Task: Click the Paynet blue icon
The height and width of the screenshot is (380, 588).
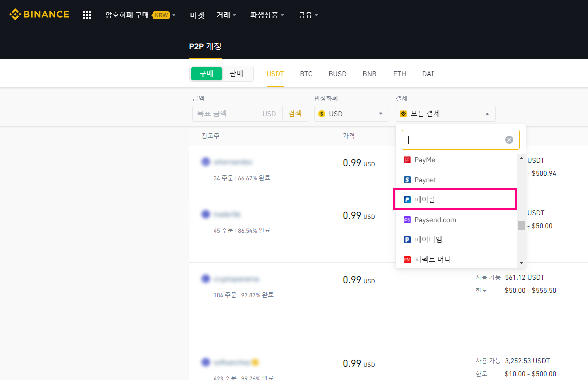Action: coord(407,180)
